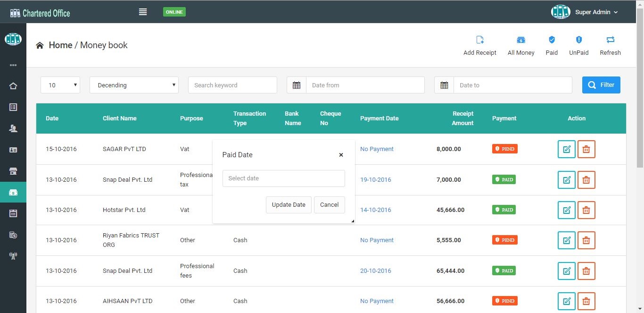Open payment date 14-10-2016 link
Viewport: 644px width, 313px height.
(x=376, y=210)
